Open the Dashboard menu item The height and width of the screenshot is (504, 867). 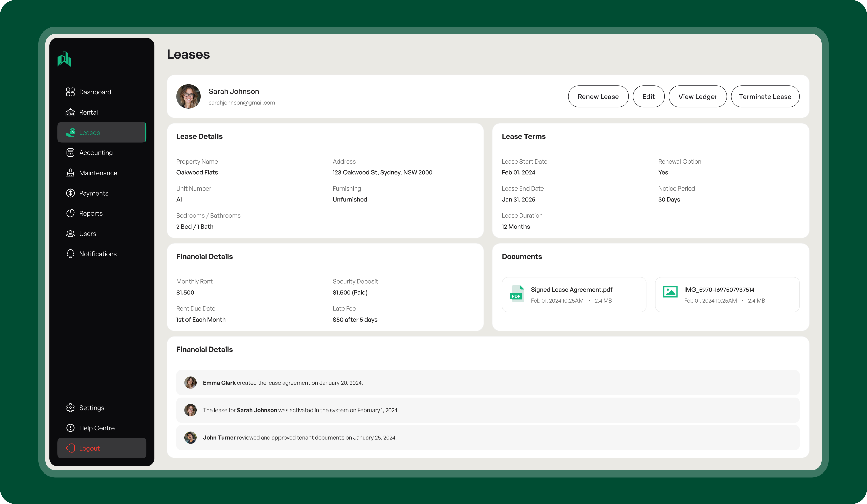click(x=102, y=92)
